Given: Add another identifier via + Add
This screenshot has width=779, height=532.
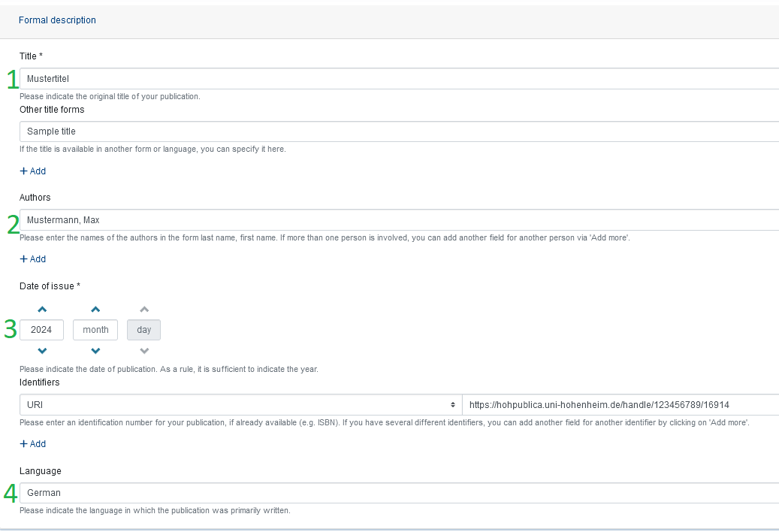Looking at the screenshot, I should 33,444.
